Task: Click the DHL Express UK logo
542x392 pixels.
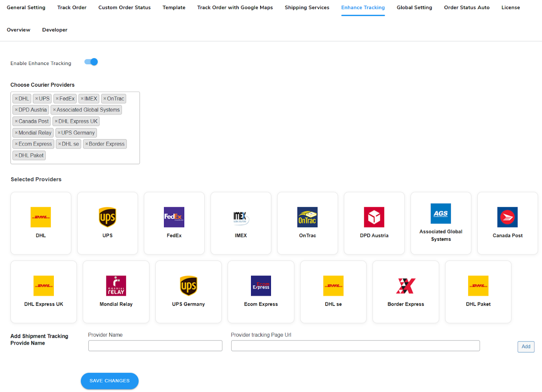Action: 44,286
